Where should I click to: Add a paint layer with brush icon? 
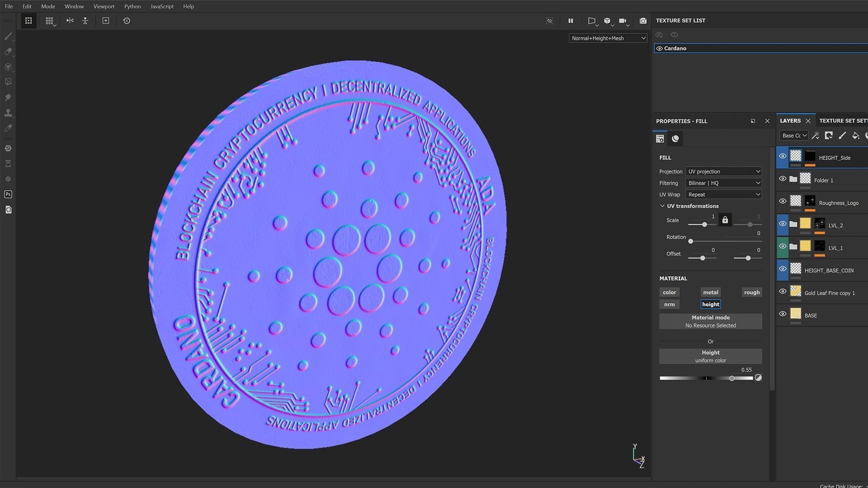pyautogui.click(x=842, y=136)
